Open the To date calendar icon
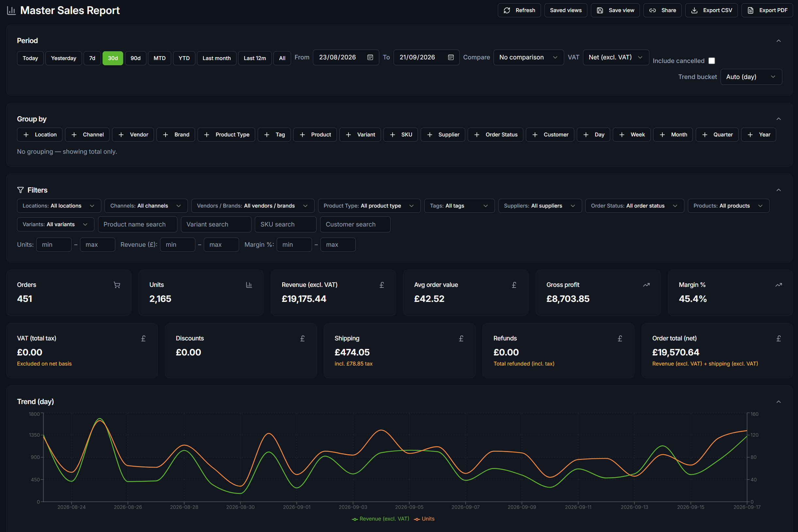The image size is (798, 532). pyautogui.click(x=451, y=57)
